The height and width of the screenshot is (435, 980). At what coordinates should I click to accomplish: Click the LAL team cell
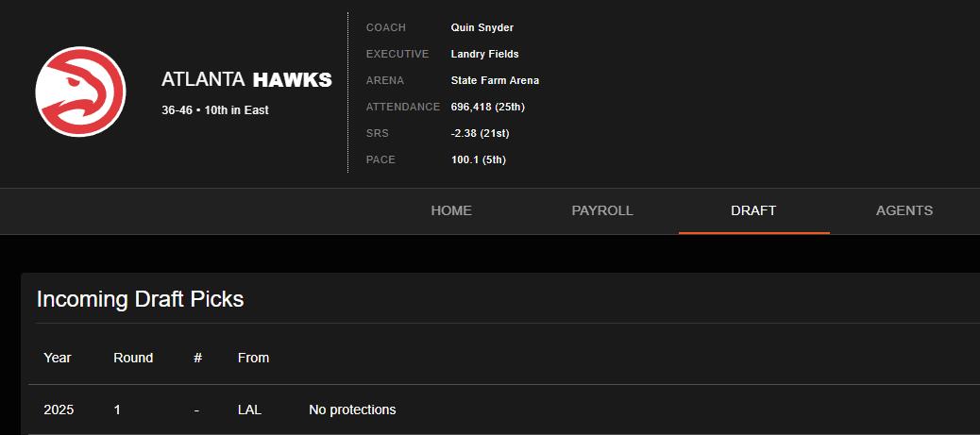coord(249,410)
